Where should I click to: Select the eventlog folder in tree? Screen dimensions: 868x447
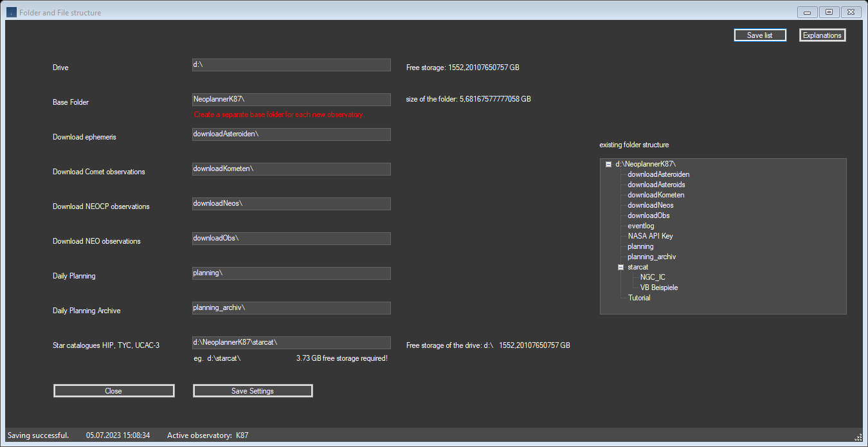point(640,226)
